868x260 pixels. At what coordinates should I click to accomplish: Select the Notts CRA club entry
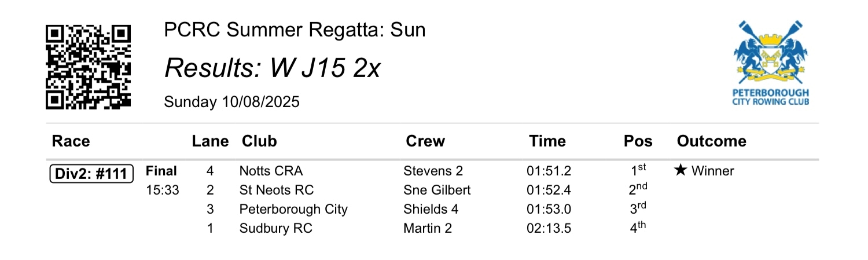pyautogui.click(x=271, y=171)
